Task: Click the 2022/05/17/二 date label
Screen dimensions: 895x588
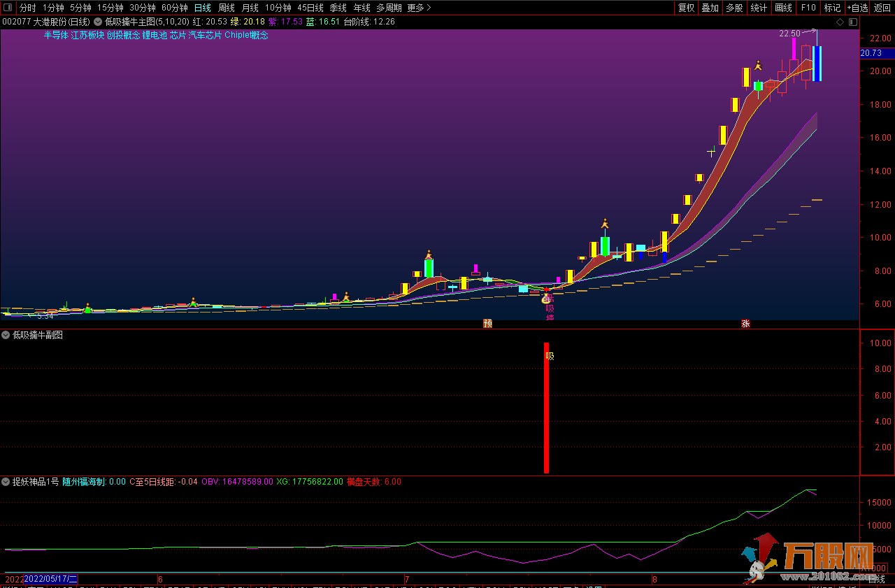Action: [x=51, y=579]
